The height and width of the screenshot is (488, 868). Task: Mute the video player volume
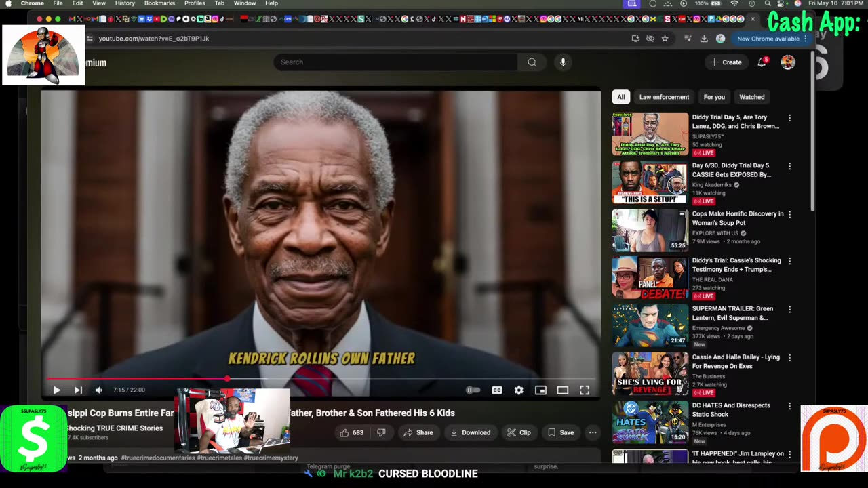pos(99,390)
